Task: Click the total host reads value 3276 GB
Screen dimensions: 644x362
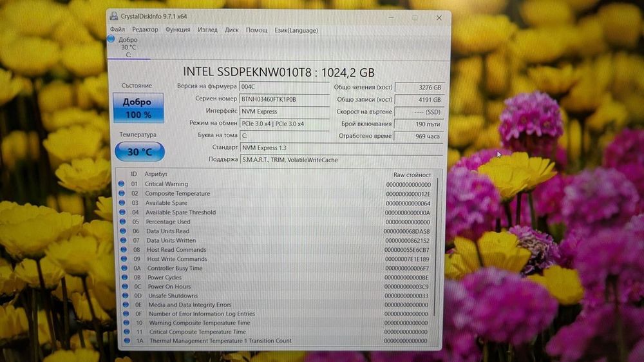Action: [x=419, y=87]
